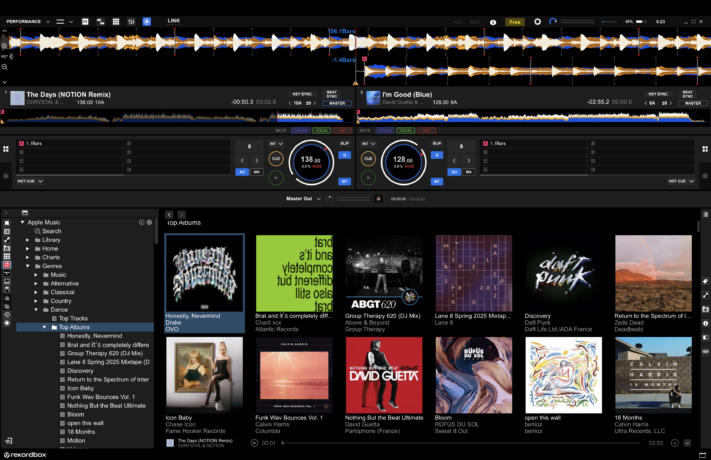Open the info icon beside Free badge
Viewport: 711px width, 460px height.
(493, 22)
